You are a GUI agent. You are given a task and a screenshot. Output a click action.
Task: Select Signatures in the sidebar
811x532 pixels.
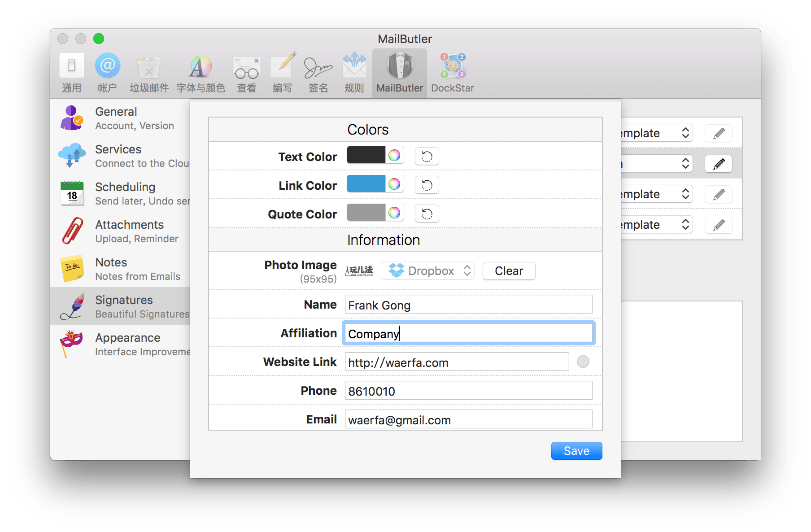pos(120,306)
